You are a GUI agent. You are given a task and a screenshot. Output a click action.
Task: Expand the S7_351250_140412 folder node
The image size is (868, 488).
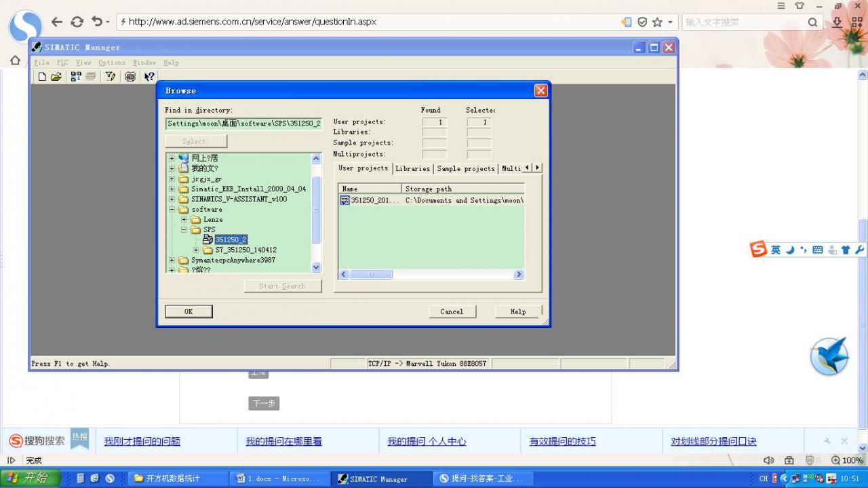[197, 250]
